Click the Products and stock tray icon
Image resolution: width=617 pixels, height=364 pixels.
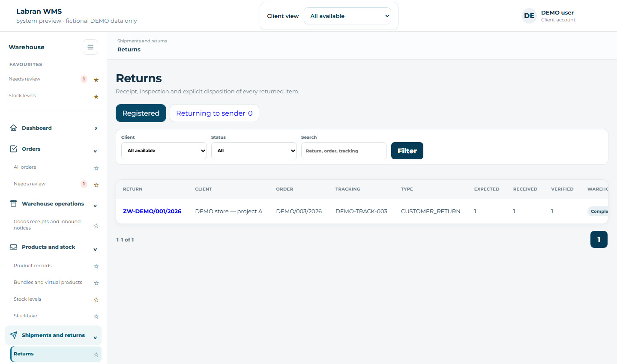pyautogui.click(x=14, y=247)
